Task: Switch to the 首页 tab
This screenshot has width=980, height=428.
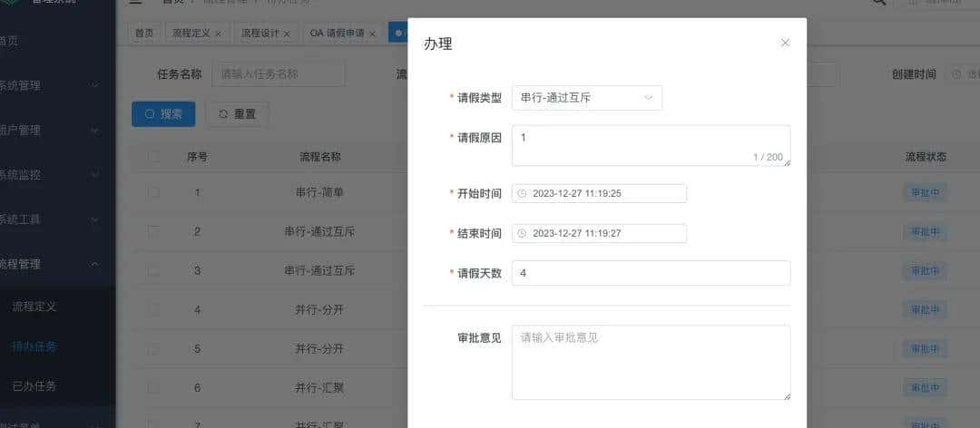Action: pyautogui.click(x=144, y=34)
